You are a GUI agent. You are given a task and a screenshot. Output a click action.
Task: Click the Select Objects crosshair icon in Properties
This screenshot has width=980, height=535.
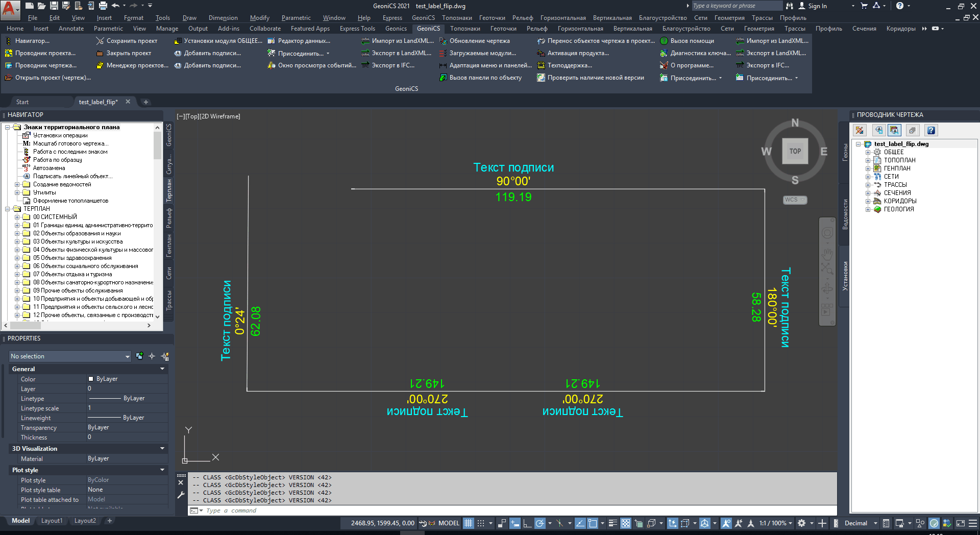pyautogui.click(x=152, y=356)
